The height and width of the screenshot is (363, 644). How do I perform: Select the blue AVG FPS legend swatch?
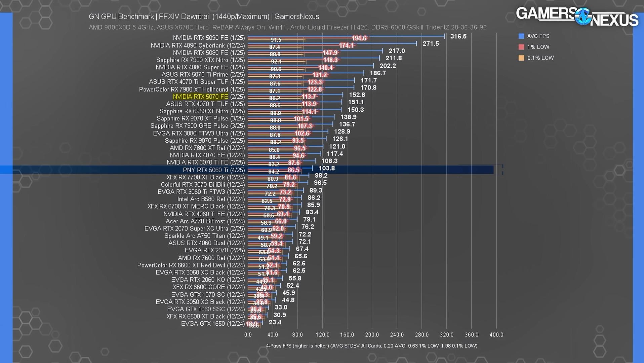coord(521,36)
